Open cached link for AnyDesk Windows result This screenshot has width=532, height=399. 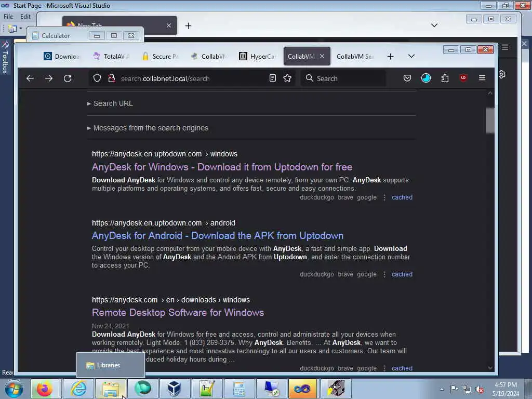[402, 197]
